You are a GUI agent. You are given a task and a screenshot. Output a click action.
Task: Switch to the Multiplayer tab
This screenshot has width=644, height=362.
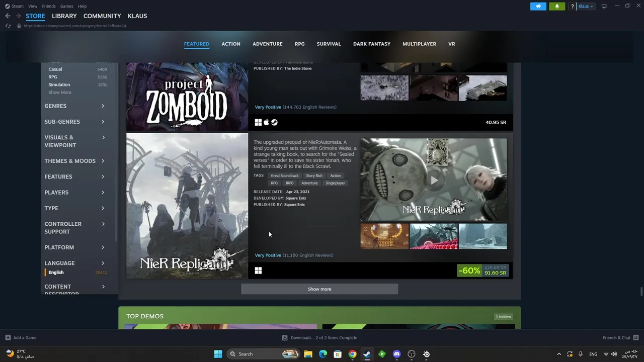pos(419,44)
